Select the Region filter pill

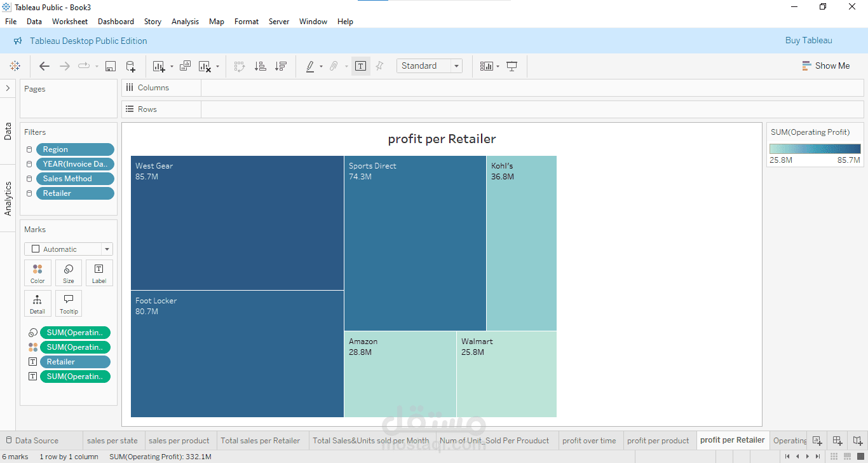[x=75, y=149]
